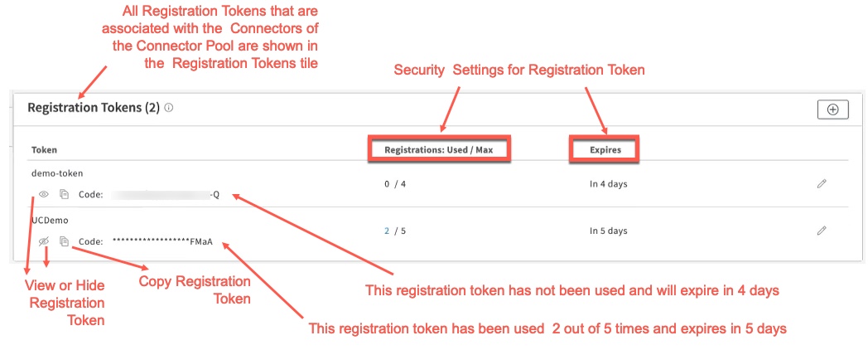Add a new registration token with plus button

tap(832, 109)
